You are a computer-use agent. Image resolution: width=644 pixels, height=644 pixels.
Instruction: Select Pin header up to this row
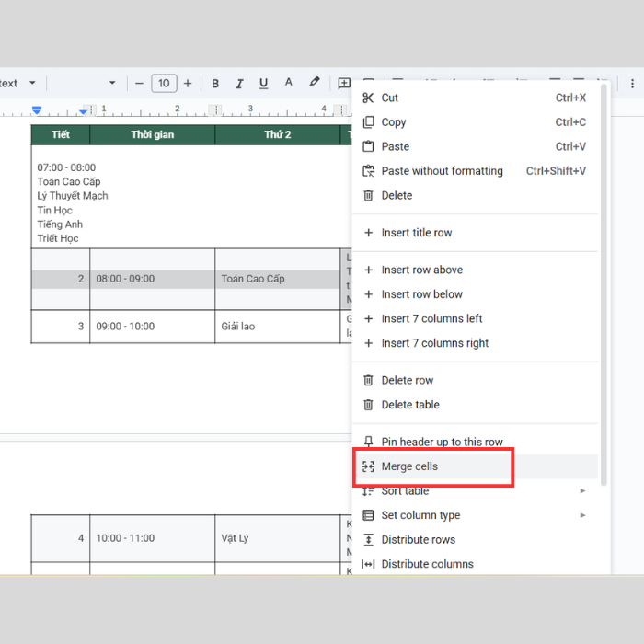click(x=475, y=442)
